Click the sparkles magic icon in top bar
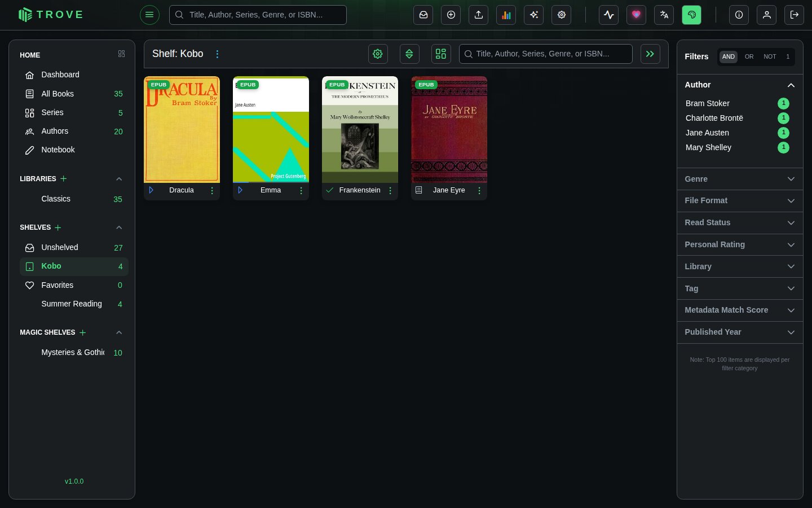Screen dimensions: 812x508 click(x=534, y=15)
